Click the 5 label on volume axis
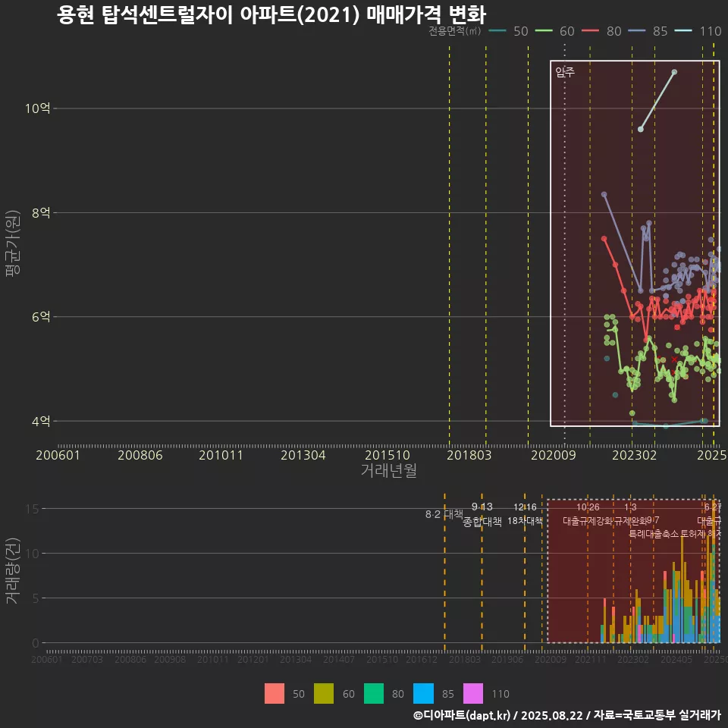The width and height of the screenshot is (728, 728). coord(36,598)
